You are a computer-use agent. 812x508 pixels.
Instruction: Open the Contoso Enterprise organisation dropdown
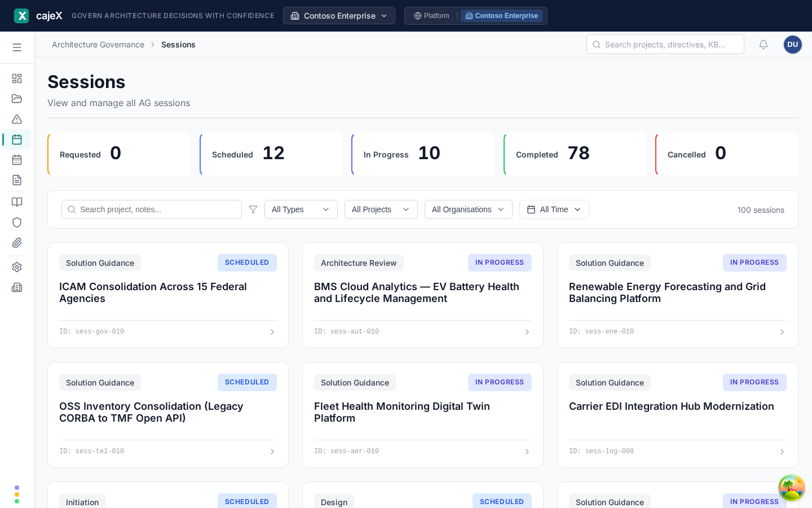click(339, 16)
